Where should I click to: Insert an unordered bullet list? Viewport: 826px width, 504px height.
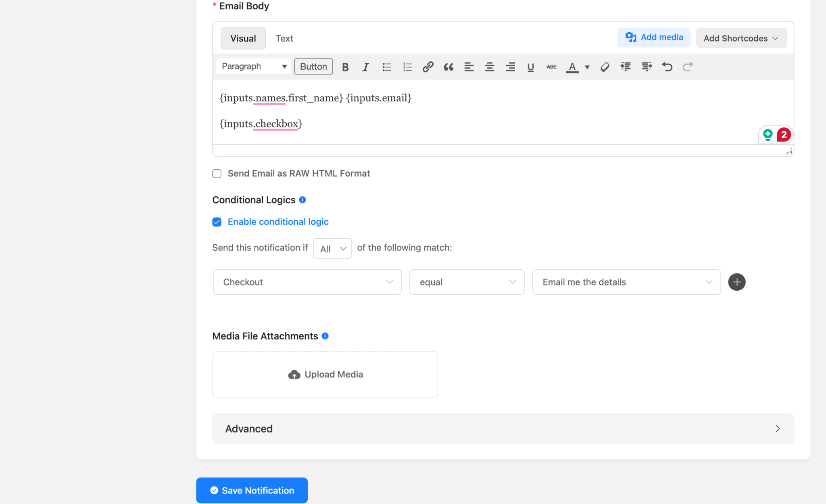(386, 67)
